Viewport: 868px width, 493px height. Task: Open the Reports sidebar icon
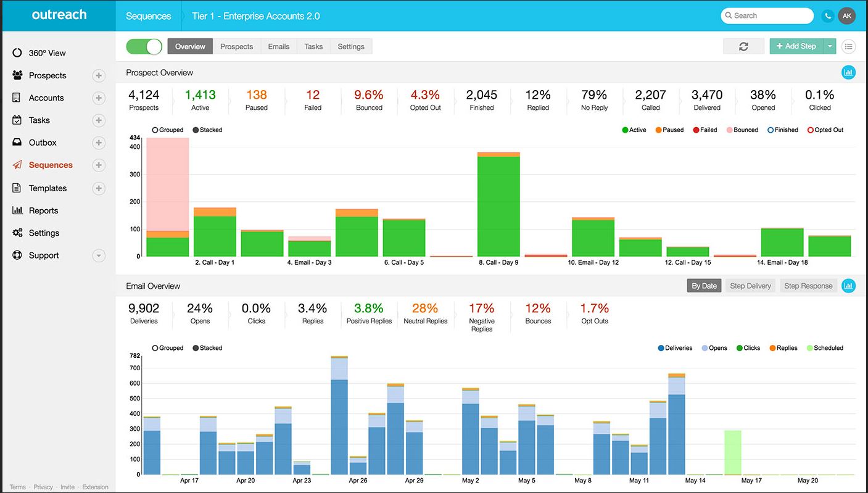17,210
